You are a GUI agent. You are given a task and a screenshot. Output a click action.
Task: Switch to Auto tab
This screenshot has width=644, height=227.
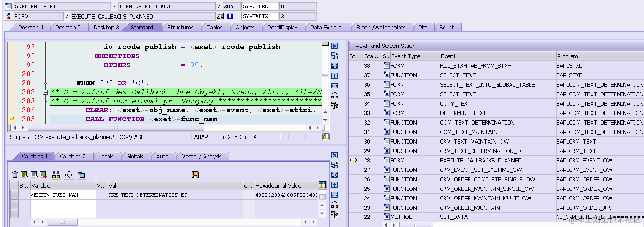[162, 156]
